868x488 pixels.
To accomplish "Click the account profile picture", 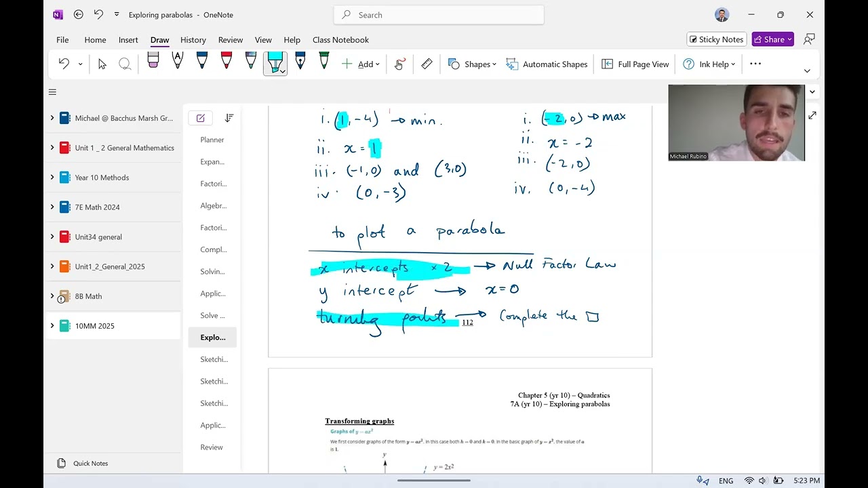I will pyautogui.click(x=722, y=15).
